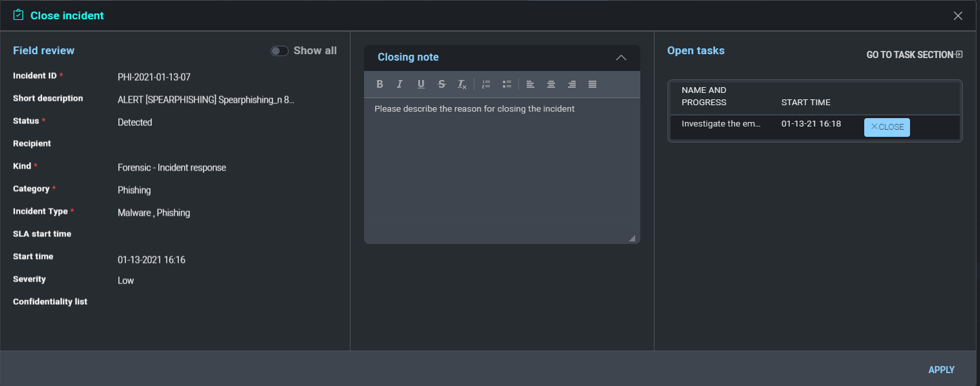Align note text to the left
The image size is (980, 386).
click(x=531, y=84)
